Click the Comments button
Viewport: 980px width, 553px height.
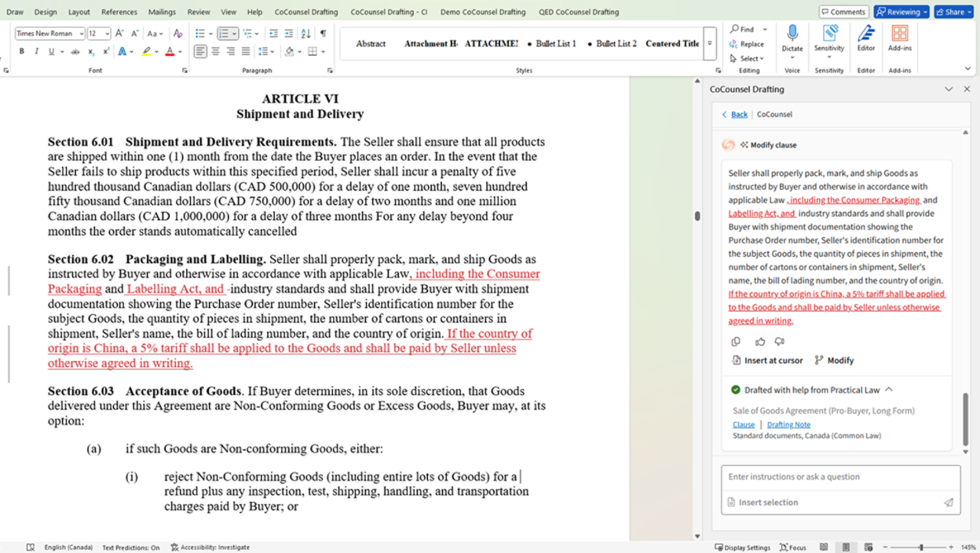click(x=843, y=12)
